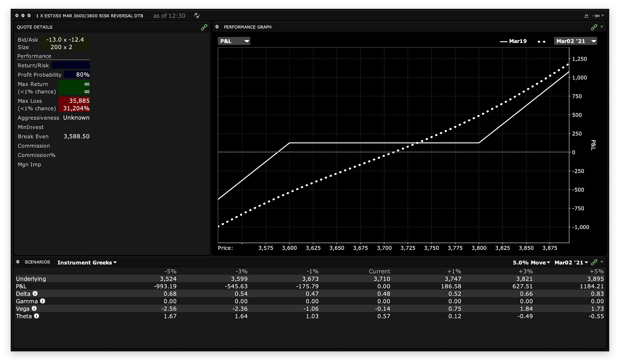Click the blank blue Return/Risk field
Viewport: 620px width, 364px height.
(x=71, y=65)
